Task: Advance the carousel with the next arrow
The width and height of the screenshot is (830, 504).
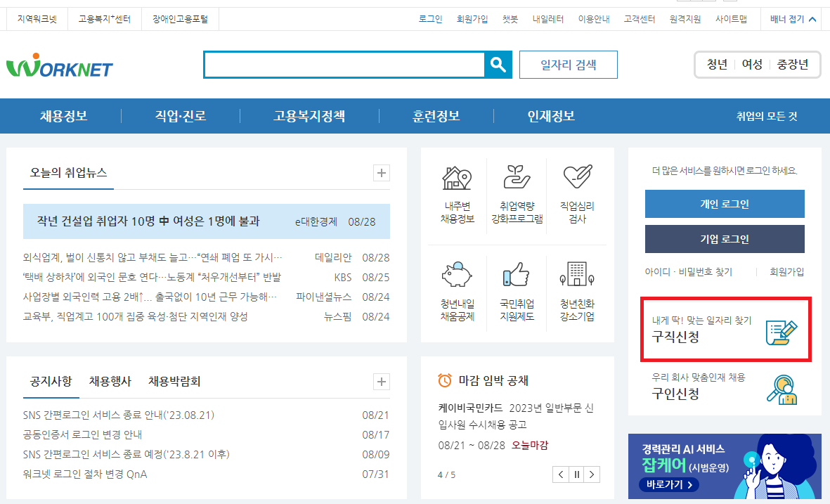Action: 592,474
